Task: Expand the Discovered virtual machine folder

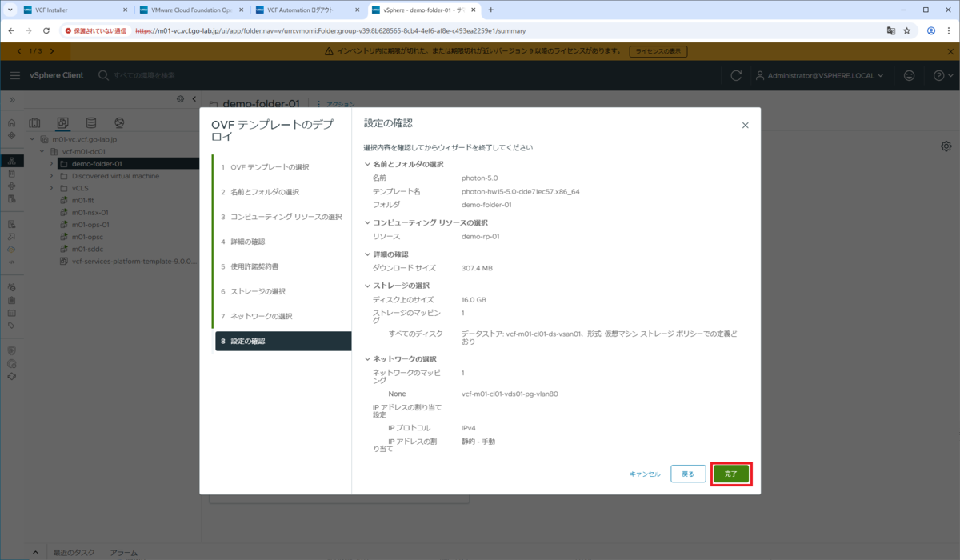Action: click(51, 176)
